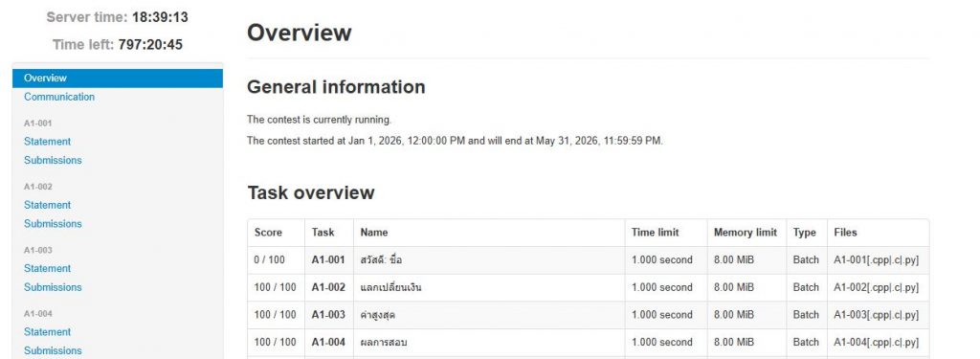Open the Statement link under A1-003
Screen dimensions: 980x359
(48, 268)
